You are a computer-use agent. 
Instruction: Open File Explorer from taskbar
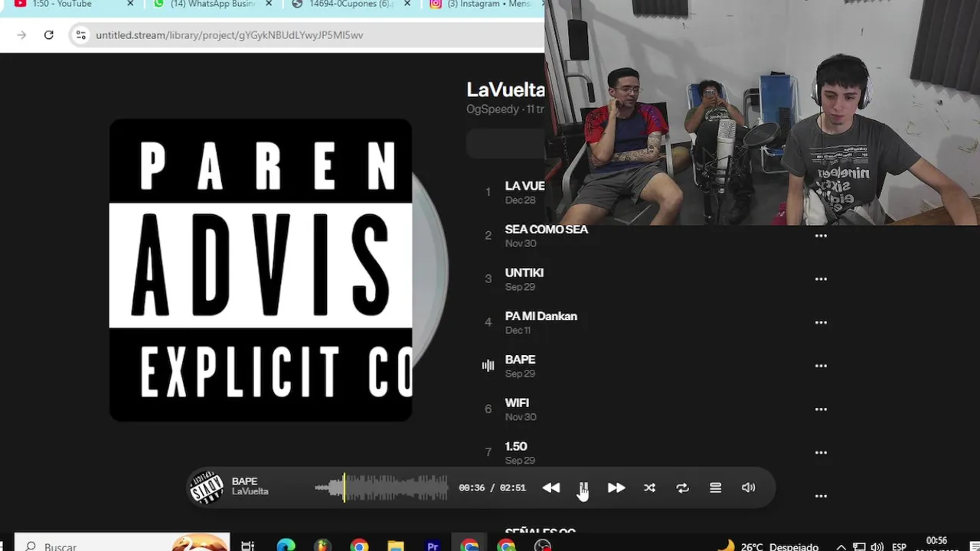(x=396, y=546)
